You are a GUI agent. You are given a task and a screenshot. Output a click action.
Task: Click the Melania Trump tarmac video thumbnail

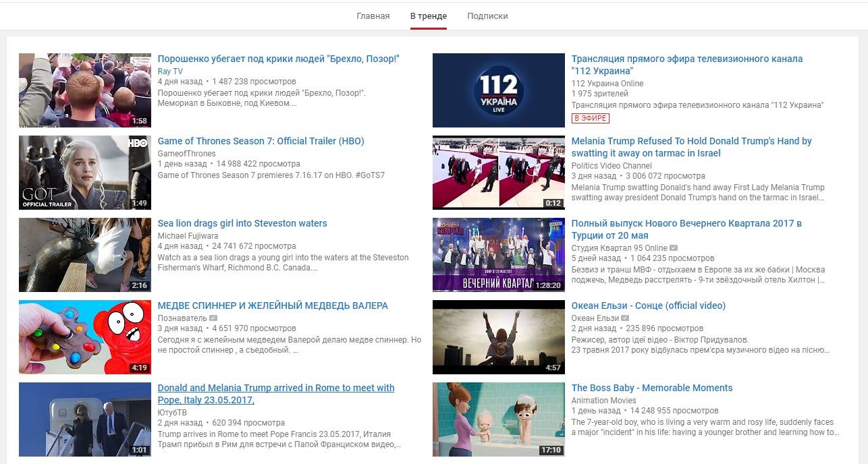[x=499, y=173]
